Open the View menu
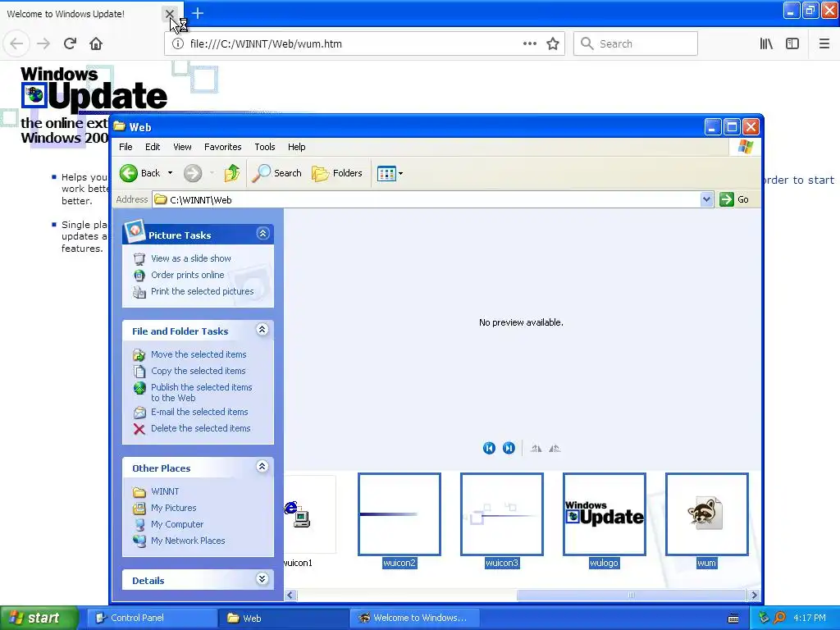This screenshot has width=840, height=630. pyautogui.click(x=182, y=147)
